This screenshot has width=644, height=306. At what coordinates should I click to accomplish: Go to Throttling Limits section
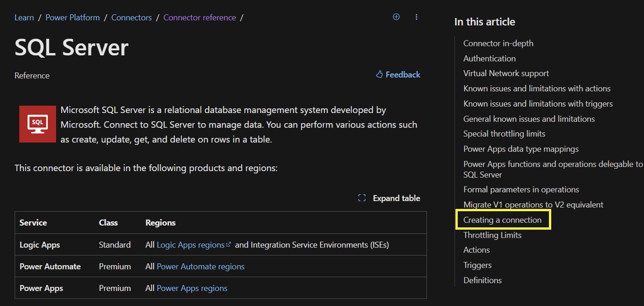492,235
